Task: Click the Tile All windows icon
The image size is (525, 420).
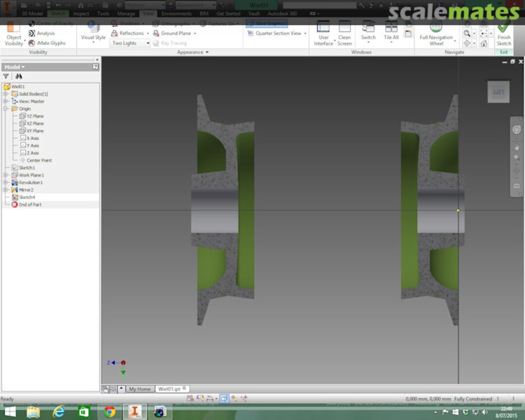Action: tap(391, 28)
